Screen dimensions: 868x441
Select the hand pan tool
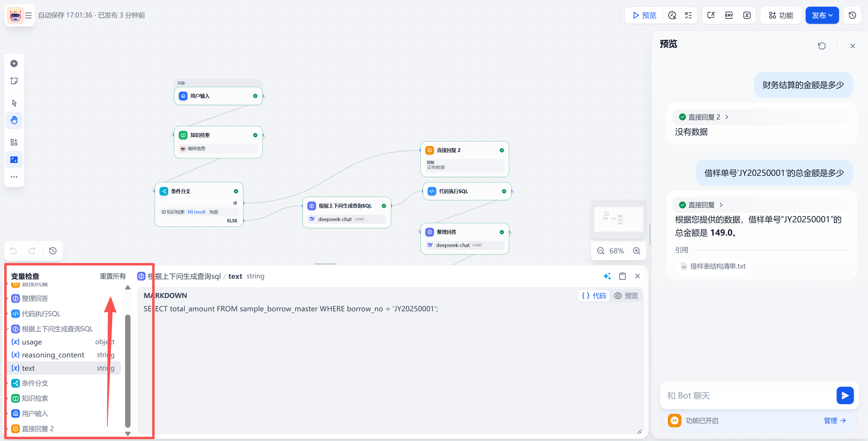[14, 120]
